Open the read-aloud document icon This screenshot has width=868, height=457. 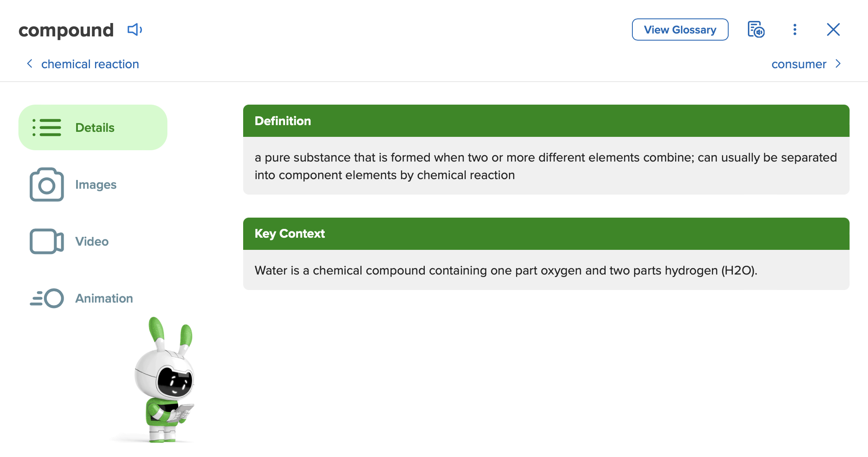(x=756, y=30)
